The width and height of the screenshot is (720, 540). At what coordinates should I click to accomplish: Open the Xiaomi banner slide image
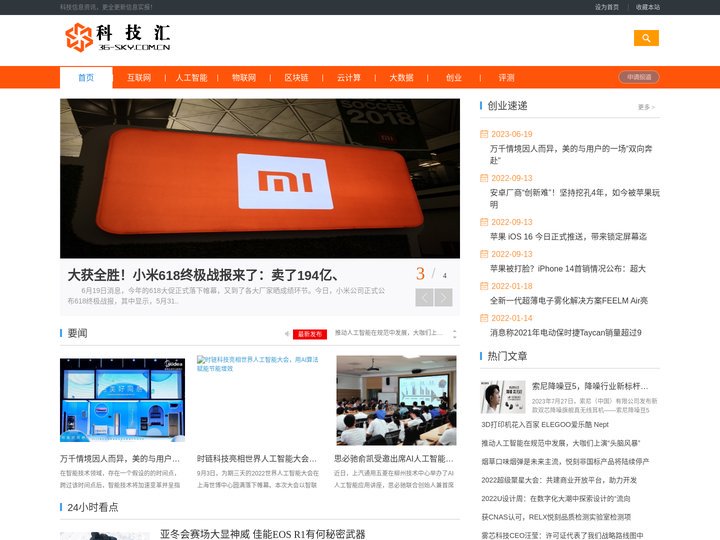pos(260,178)
